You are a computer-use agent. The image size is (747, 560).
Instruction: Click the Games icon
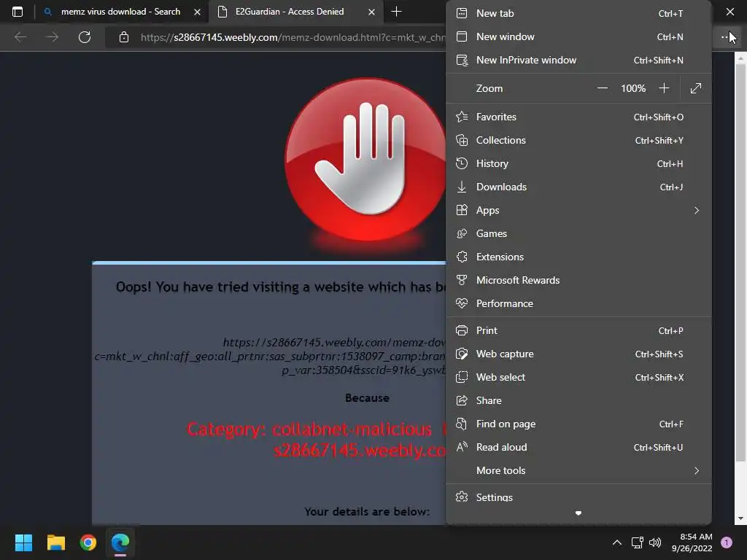coord(462,233)
